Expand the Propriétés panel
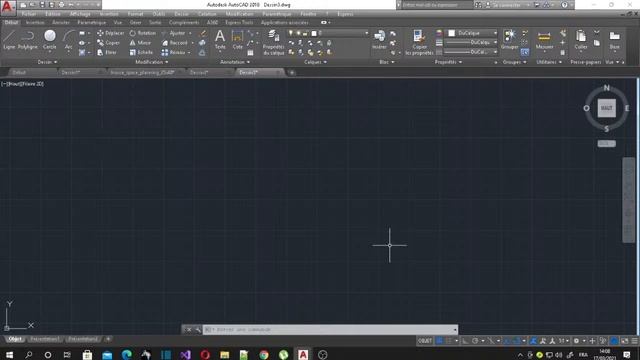This screenshot has width=640, height=360. 448,62
